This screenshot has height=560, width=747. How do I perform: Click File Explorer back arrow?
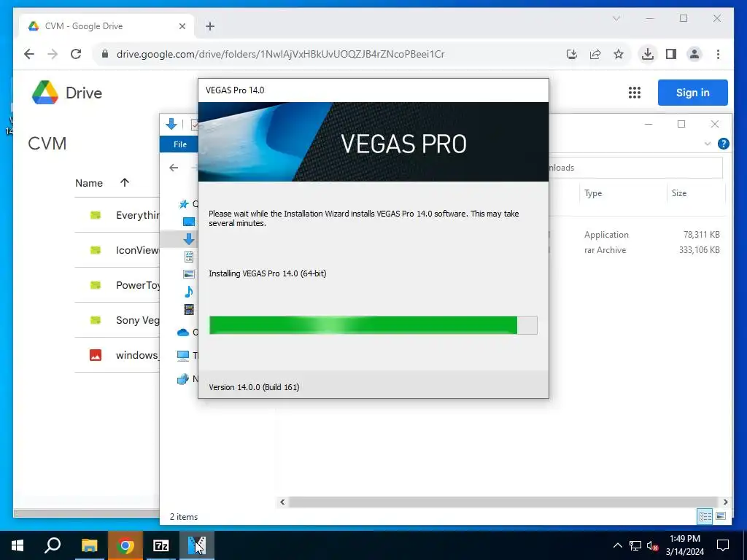click(x=174, y=168)
